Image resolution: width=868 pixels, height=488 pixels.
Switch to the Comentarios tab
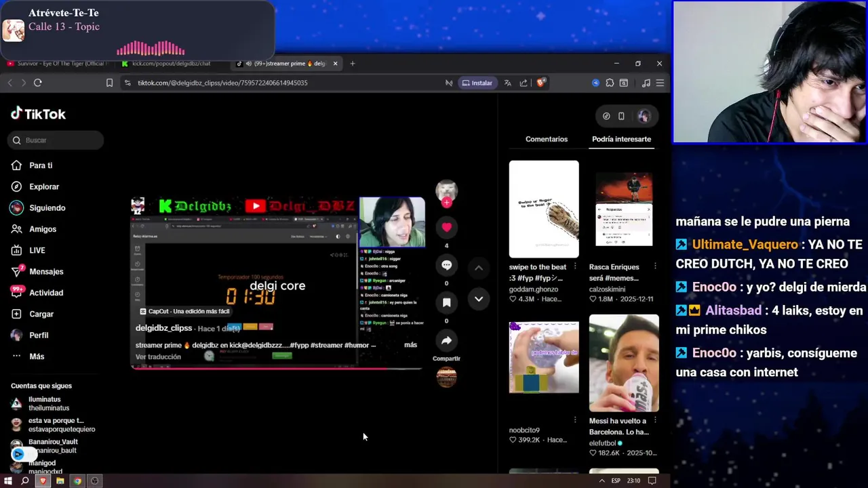click(547, 139)
